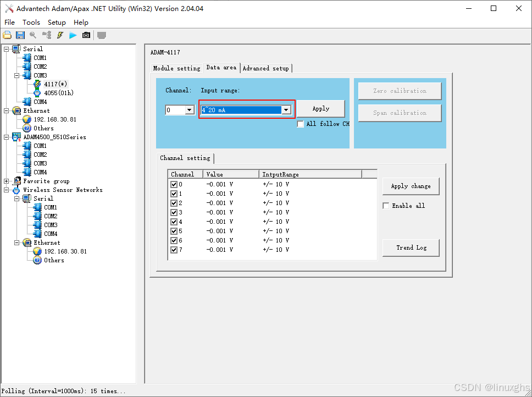Click the group tree toolbar icon
This screenshot has width=532, height=397.
(47, 35)
